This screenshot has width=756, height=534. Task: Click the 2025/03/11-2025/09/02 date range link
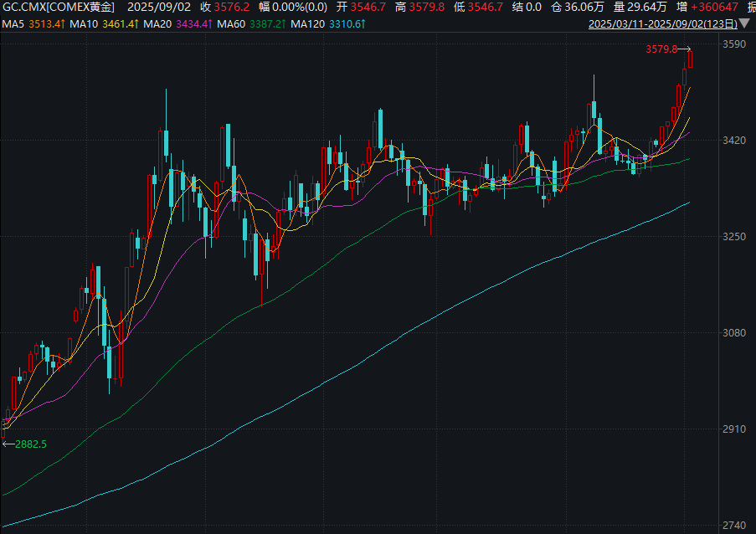663,24
